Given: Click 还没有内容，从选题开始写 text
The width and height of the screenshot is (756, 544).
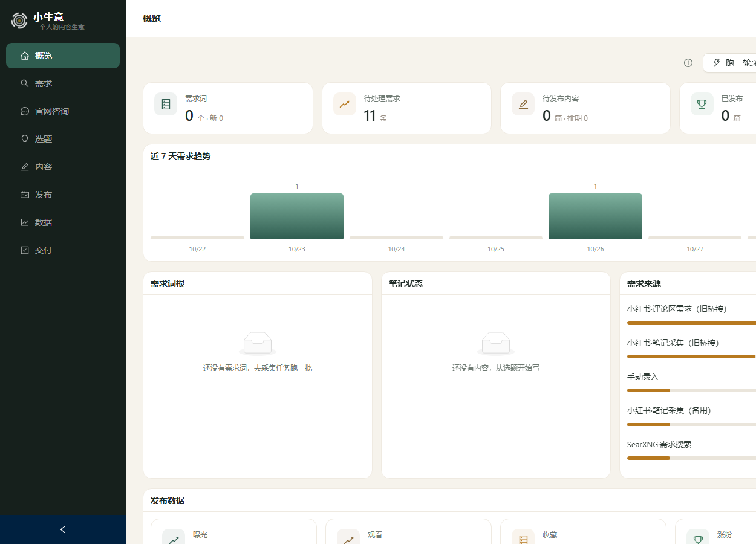Looking at the screenshot, I should click(x=496, y=368).
